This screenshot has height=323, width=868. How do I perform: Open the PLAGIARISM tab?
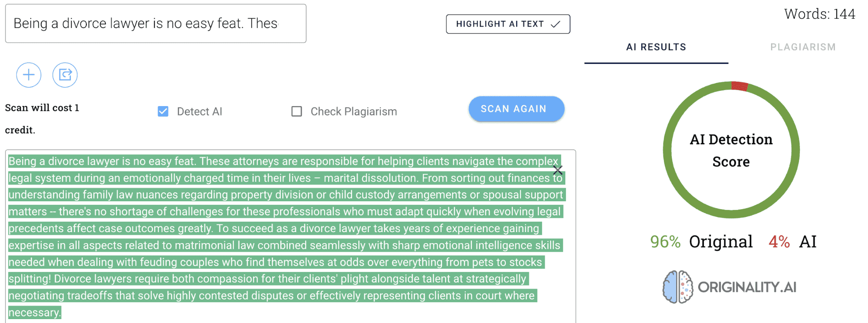(803, 47)
